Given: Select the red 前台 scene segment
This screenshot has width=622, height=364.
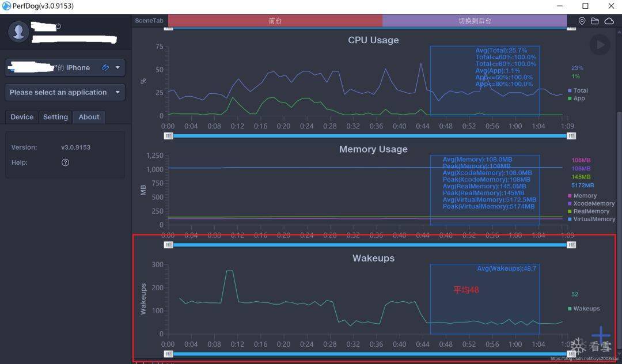Looking at the screenshot, I should click(x=275, y=21).
